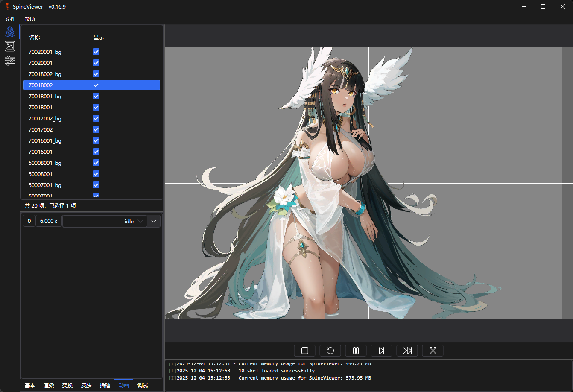Select the 70016001_bg list row
Screen dimensions: 573x392
click(92, 140)
